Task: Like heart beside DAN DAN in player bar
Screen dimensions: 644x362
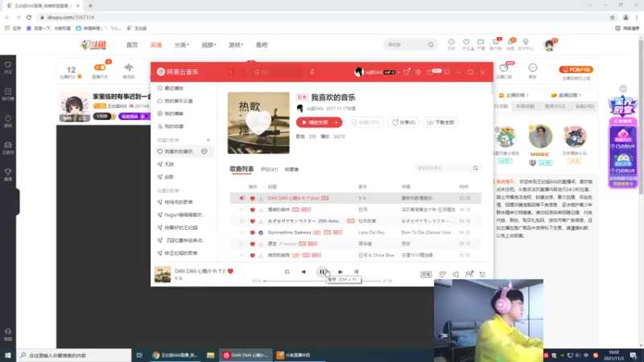Action: point(230,271)
